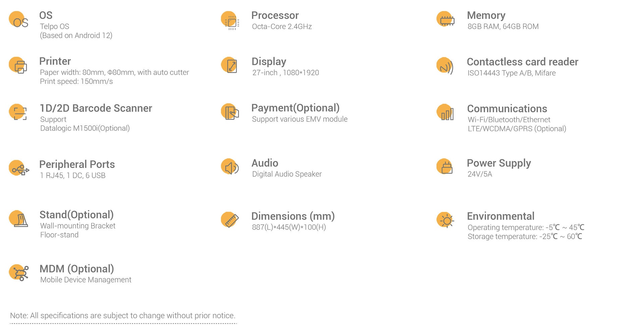Click the Audio speaker icon
Image resolution: width=644 pixels, height=333 pixels.
coord(230,167)
